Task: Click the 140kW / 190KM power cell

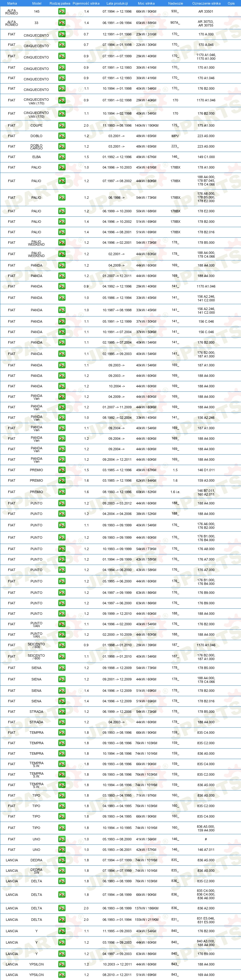Action: point(146,125)
